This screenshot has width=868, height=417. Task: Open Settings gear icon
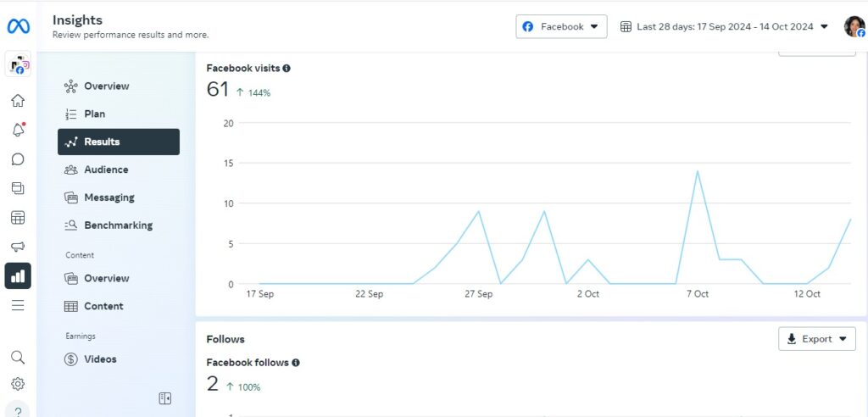(x=18, y=384)
